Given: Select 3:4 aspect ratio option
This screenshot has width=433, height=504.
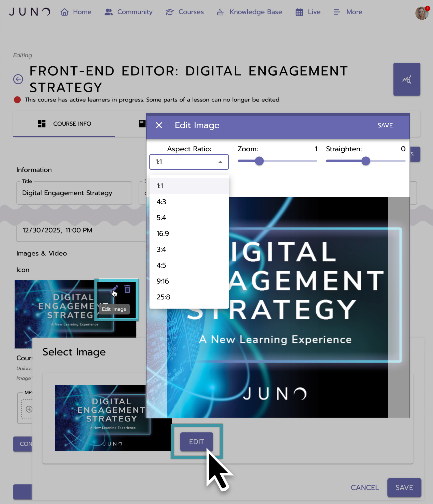Looking at the screenshot, I should coord(189,249).
